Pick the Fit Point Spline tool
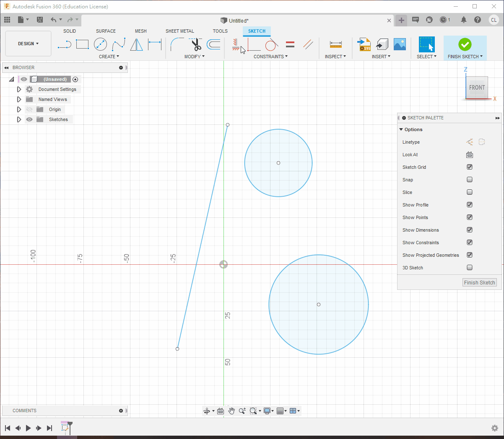This screenshot has width=504, height=439. point(118,44)
